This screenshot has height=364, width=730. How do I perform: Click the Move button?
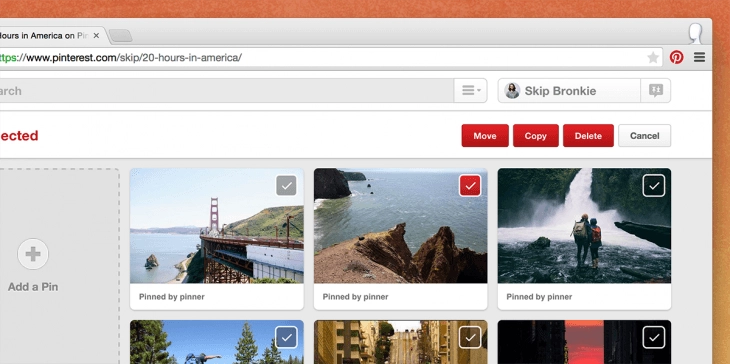tap(485, 136)
